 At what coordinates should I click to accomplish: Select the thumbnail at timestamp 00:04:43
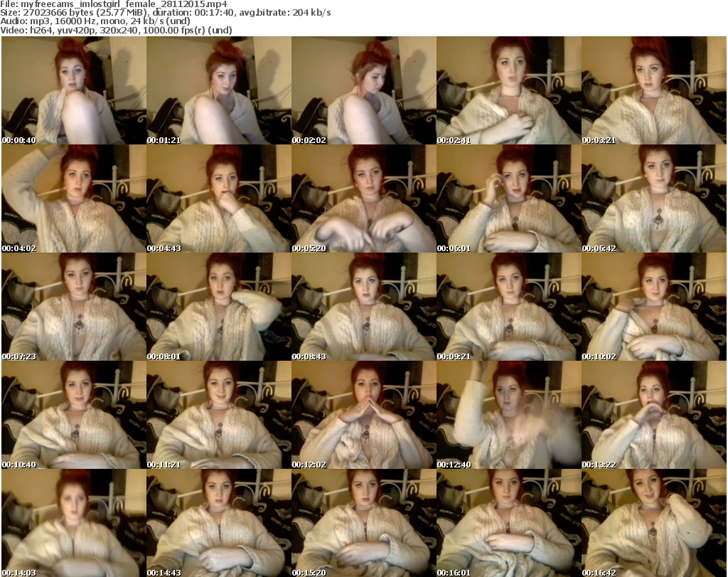[x=219, y=198]
